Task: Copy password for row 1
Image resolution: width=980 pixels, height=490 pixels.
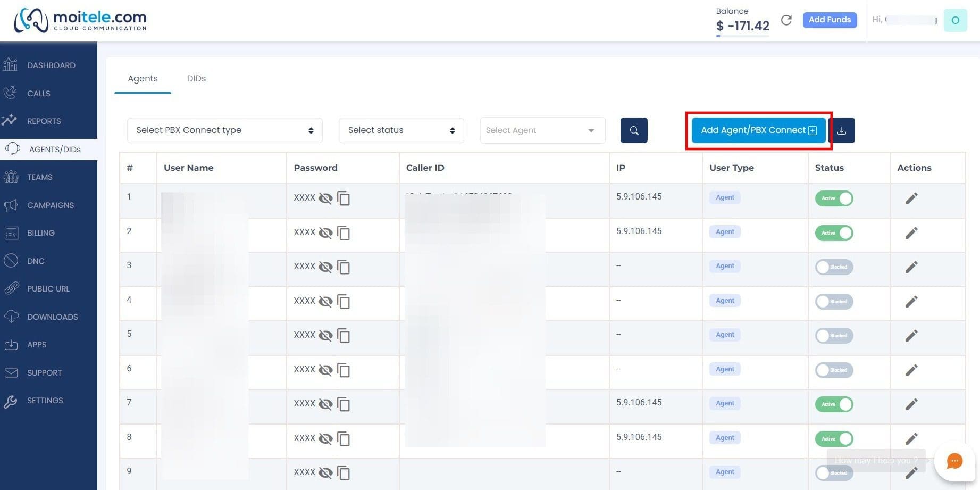Action: click(344, 198)
